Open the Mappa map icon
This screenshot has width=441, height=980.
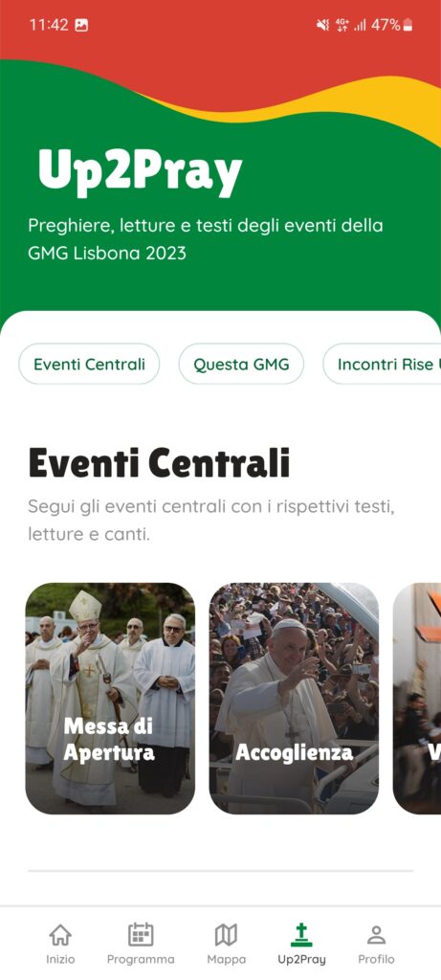226,935
